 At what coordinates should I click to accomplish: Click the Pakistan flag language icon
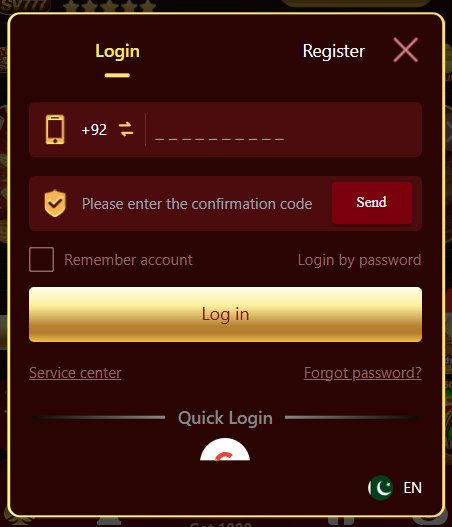381,488
